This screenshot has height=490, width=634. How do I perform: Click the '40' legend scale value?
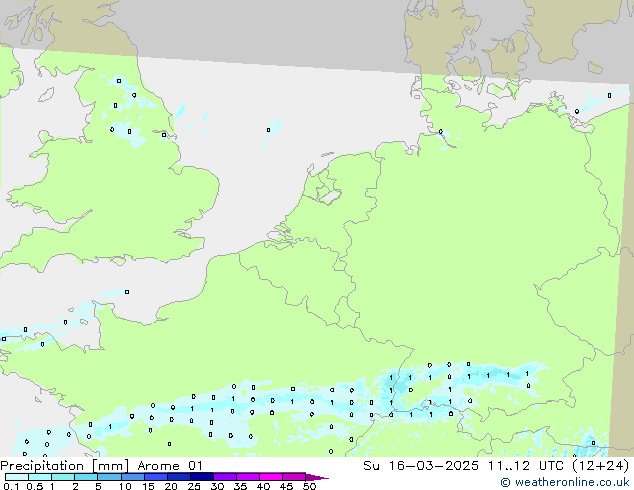263,486
